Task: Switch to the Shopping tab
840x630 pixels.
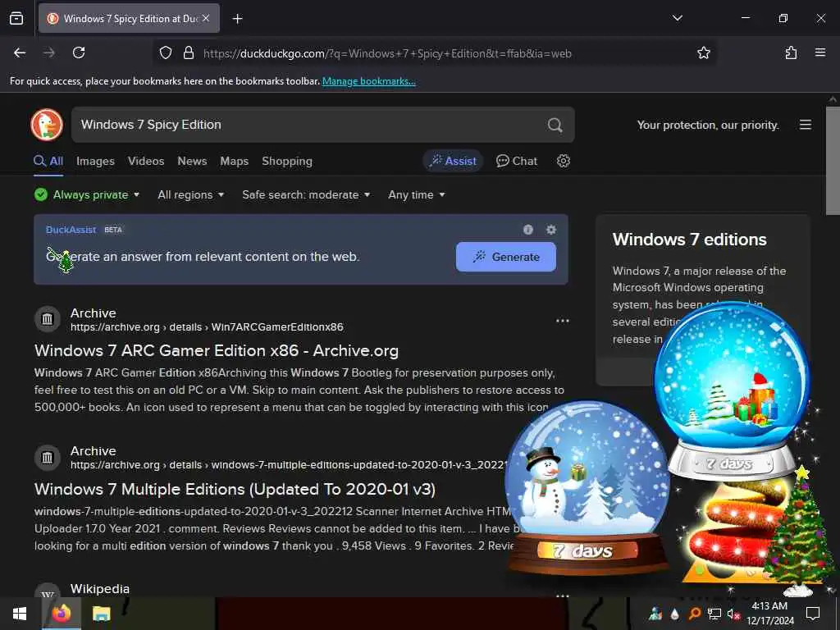Action: point(286,162)
